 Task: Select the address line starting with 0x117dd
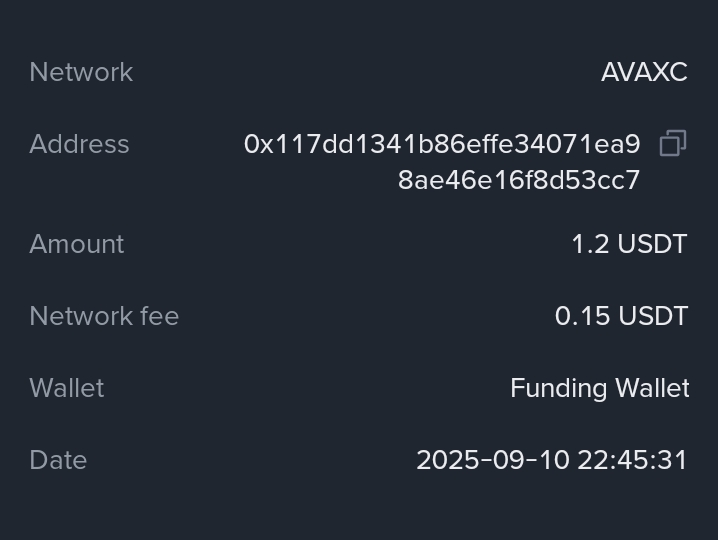(442, 144)
